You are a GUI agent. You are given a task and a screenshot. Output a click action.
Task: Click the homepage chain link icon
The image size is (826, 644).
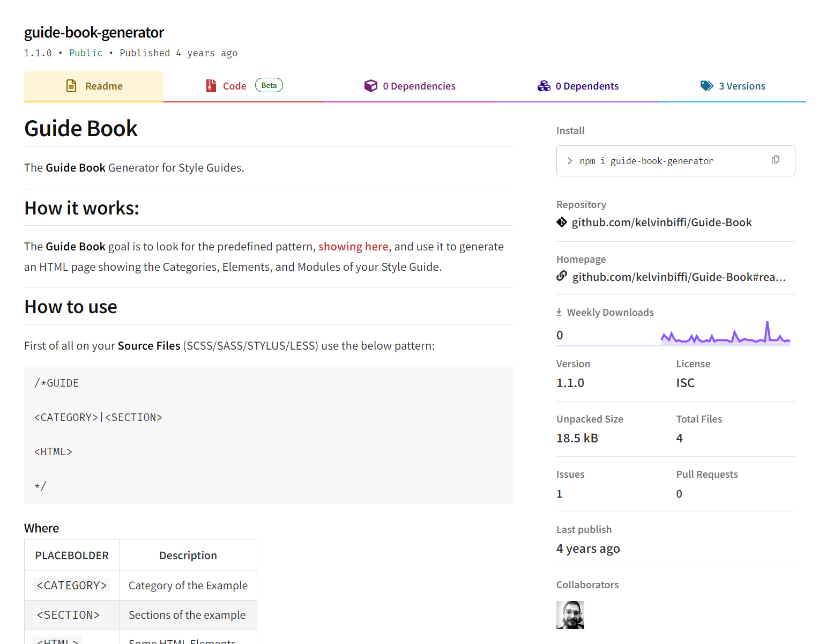(561, 276)
